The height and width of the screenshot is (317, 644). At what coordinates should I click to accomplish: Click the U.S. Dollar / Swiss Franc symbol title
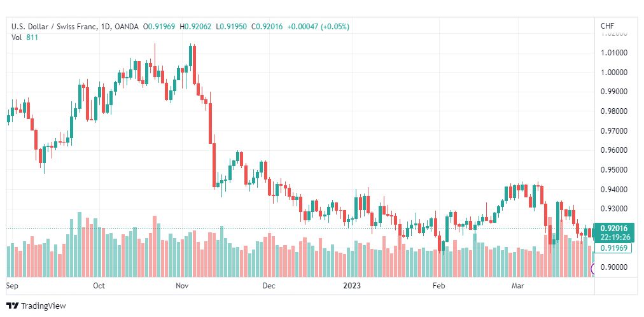pos(55,27)
